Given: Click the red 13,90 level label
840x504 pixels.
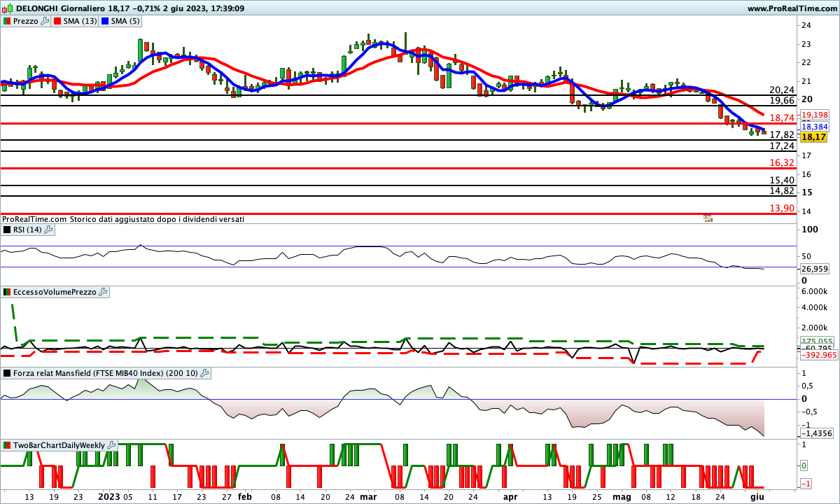Looking at the screenshot, I should [782, 208].
